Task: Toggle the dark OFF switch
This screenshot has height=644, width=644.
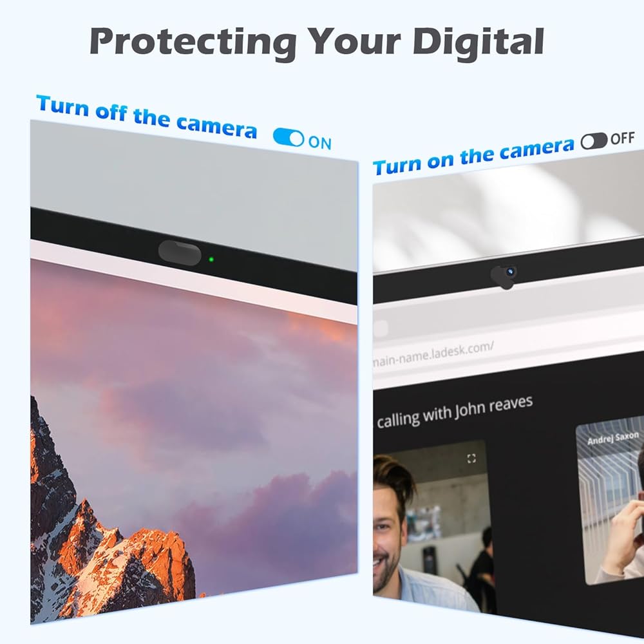Action: (594, 141)
